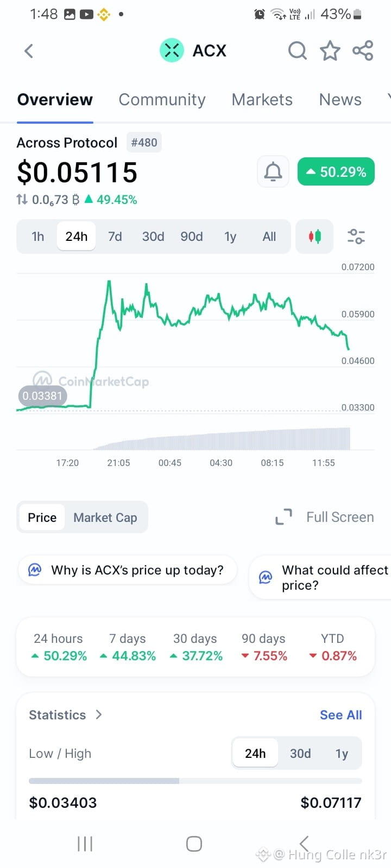Select the 1h chart range

coord(37,237)
